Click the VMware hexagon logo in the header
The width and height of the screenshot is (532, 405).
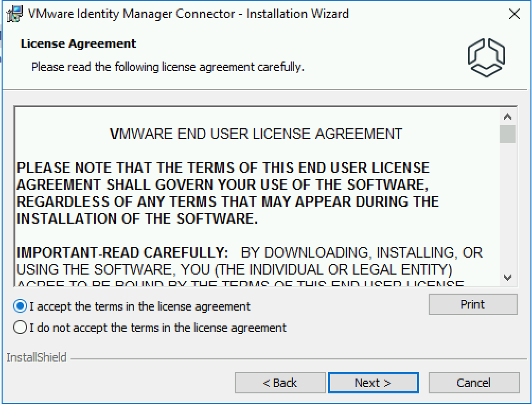point(486,57)
